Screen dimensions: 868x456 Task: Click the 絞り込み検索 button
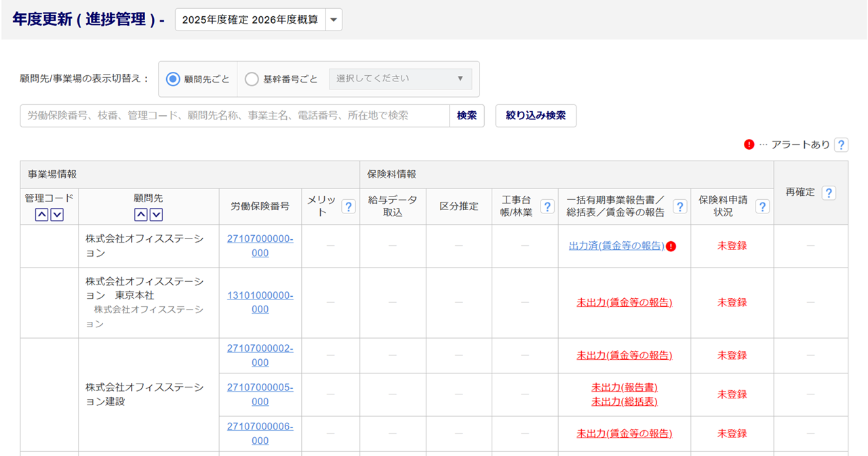point(536,116)
